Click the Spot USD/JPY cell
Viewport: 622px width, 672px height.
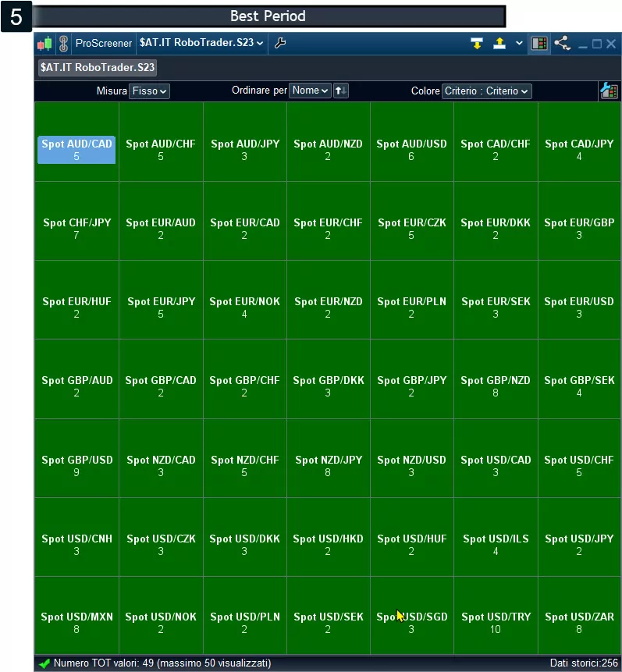click(579, 537)
